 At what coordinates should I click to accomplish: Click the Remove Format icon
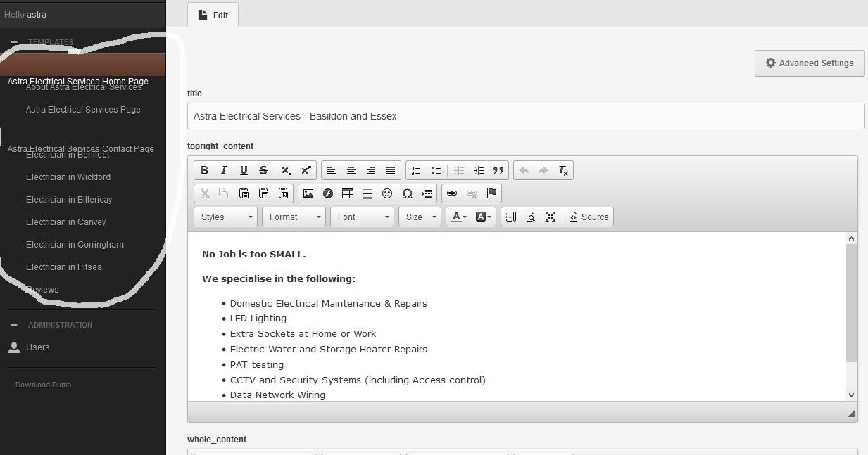tap(563, 170)
